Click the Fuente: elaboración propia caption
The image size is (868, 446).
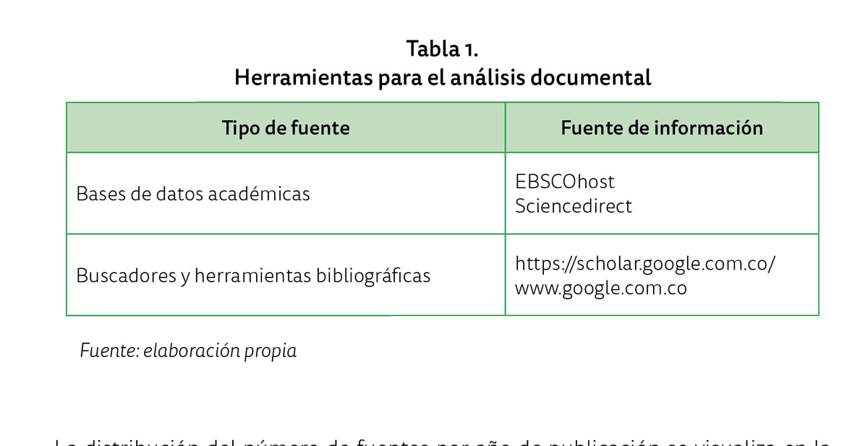coord(188,351)
